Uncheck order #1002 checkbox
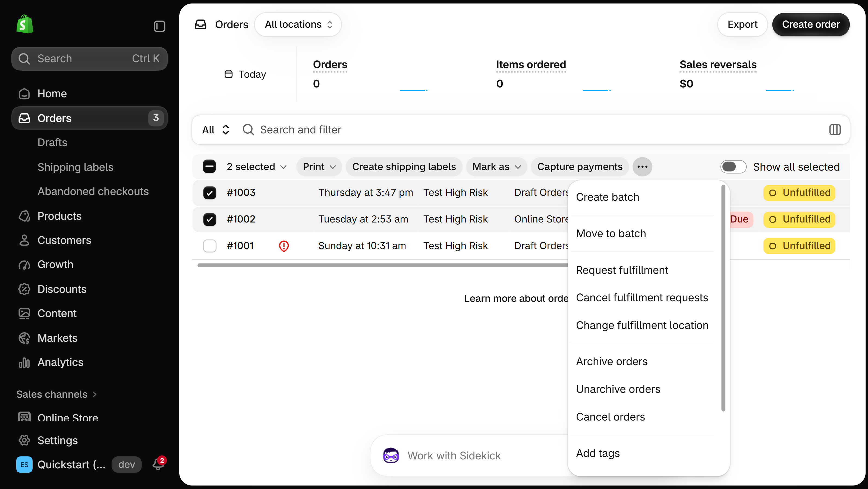The width and height of the screenshot is (868, 489). tap(210, 220)
